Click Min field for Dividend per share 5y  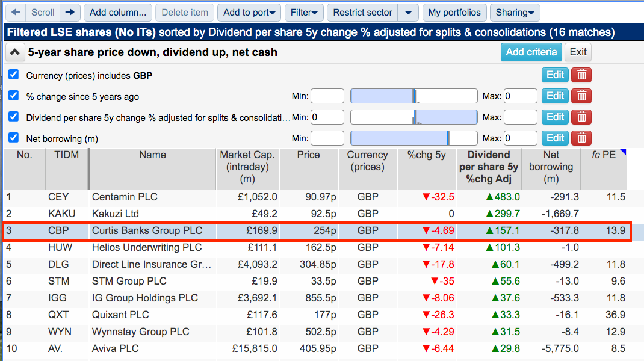coord(327,117)
